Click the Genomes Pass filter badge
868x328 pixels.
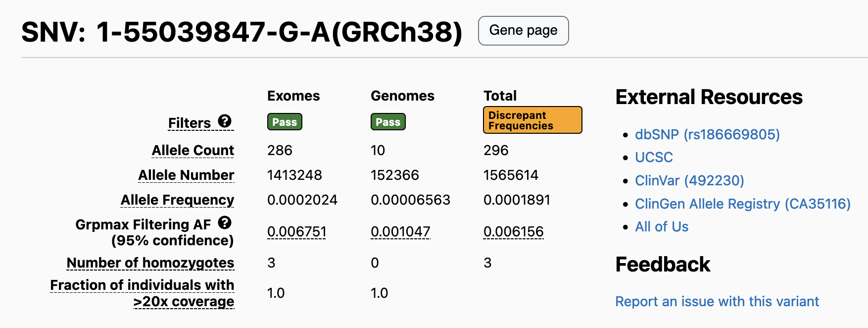(388, 122)
